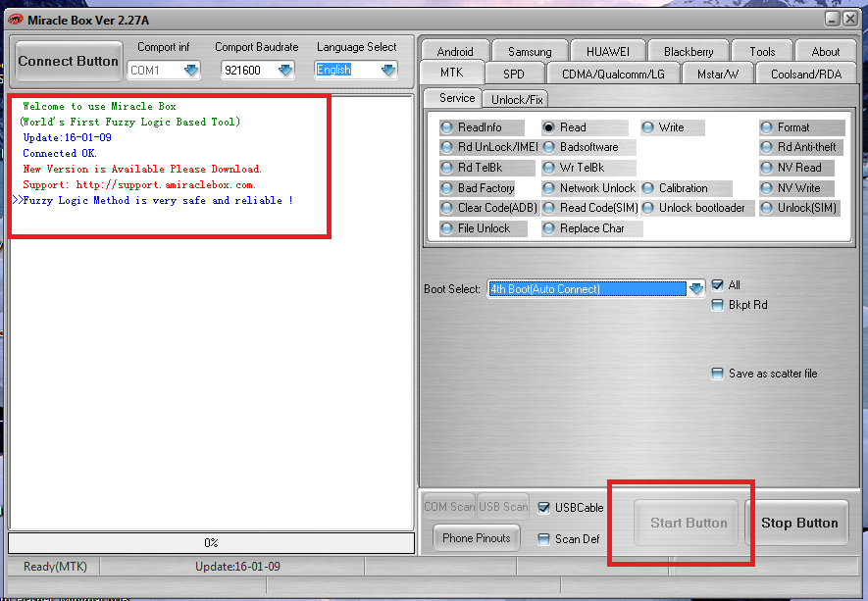Open the Language Select English dropdown
This screenshot has width=868, height=601.
[388, 71]
